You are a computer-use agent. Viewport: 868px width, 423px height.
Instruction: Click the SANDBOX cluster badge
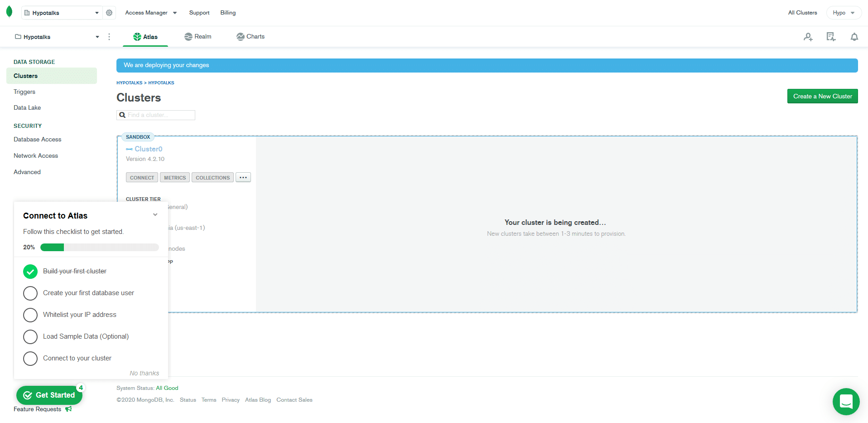tap(138, 137)
